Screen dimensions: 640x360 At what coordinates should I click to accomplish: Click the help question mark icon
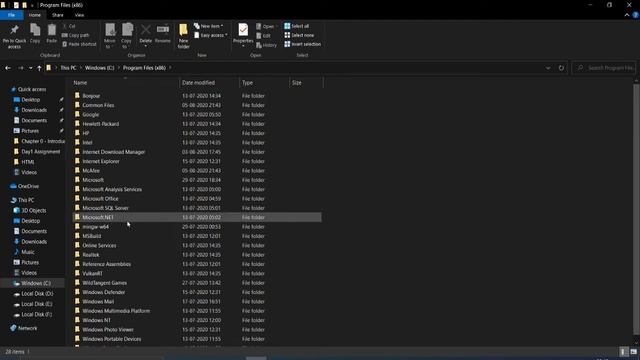point(636,15)
